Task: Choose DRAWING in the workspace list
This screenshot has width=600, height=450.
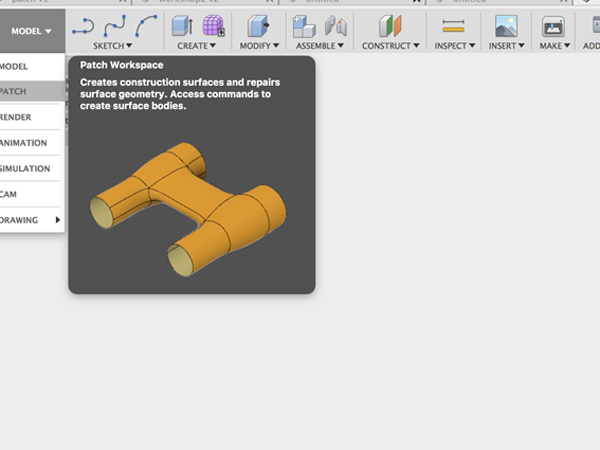Action: (x=32, y=220)
